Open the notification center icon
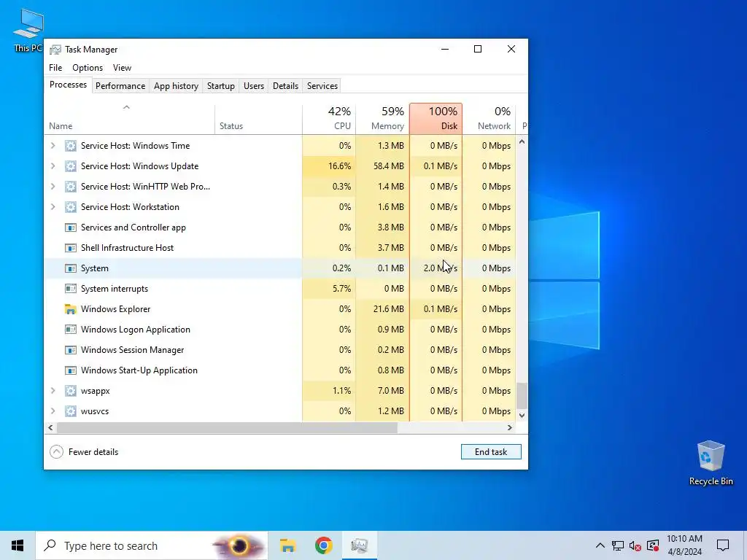 (x=723, y=545)
